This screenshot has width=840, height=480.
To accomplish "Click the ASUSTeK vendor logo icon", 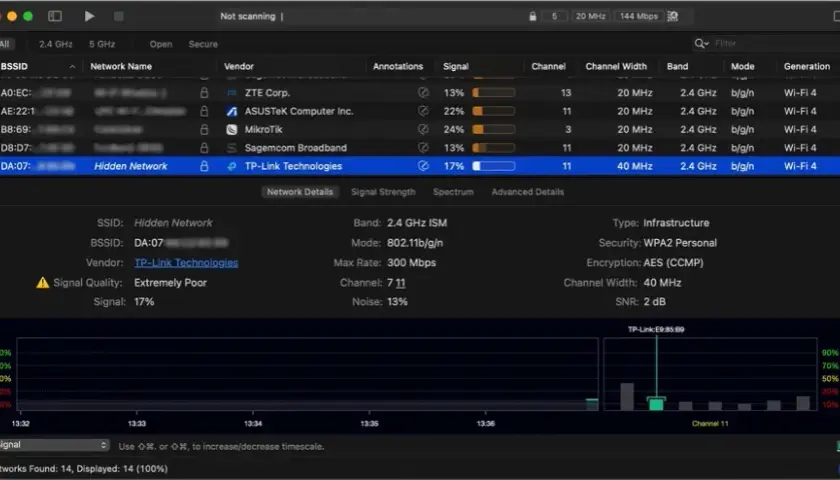I will (231, 111).
